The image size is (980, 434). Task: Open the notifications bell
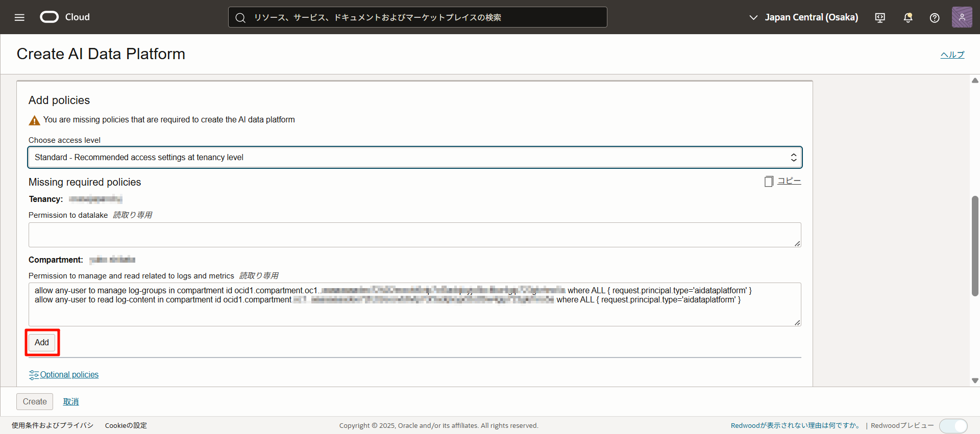click(x=908, y=17)
